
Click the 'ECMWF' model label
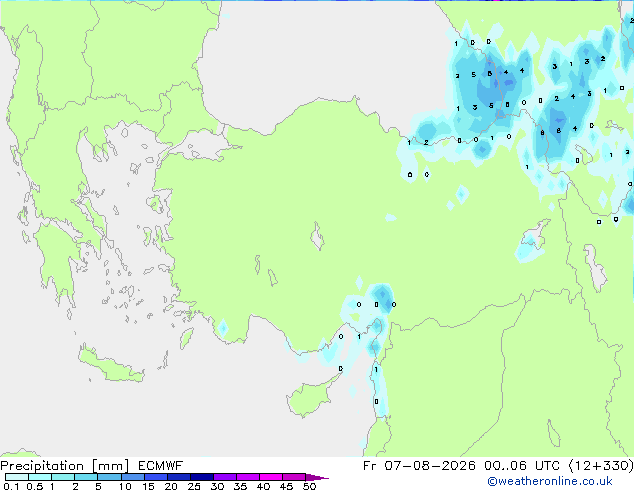coord(161,466)
